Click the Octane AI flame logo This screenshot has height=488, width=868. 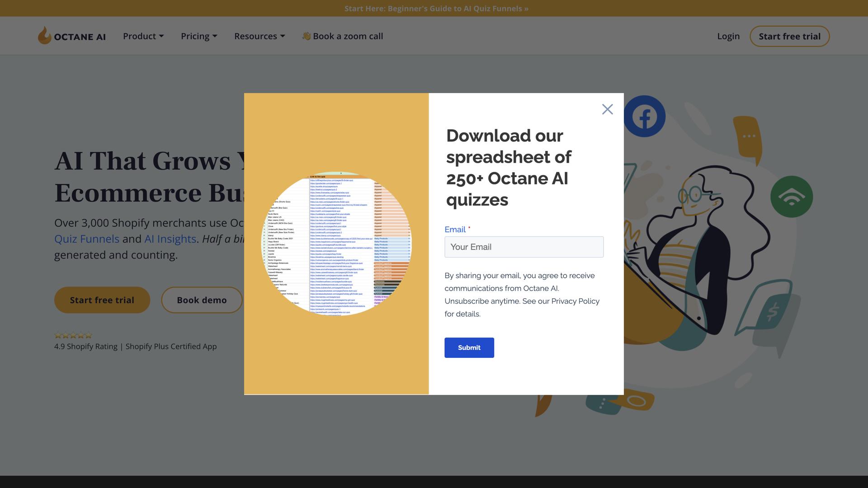(44, 35)
